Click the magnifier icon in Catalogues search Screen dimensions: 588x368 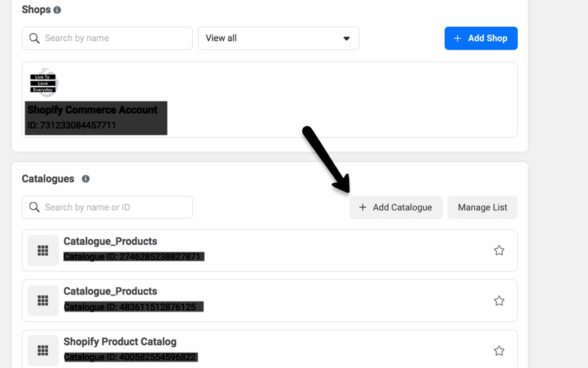(x=34, y=207)
